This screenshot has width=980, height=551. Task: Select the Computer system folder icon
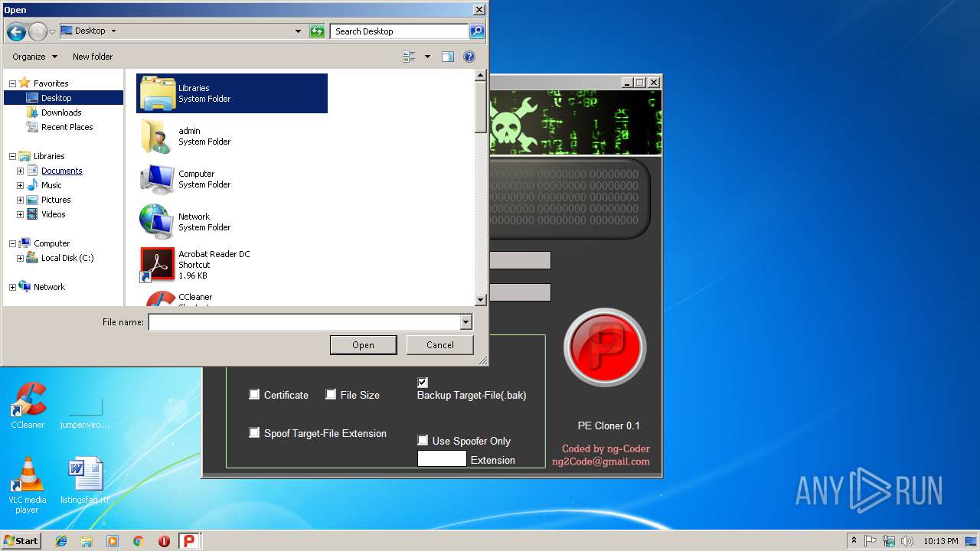[158, 179]
